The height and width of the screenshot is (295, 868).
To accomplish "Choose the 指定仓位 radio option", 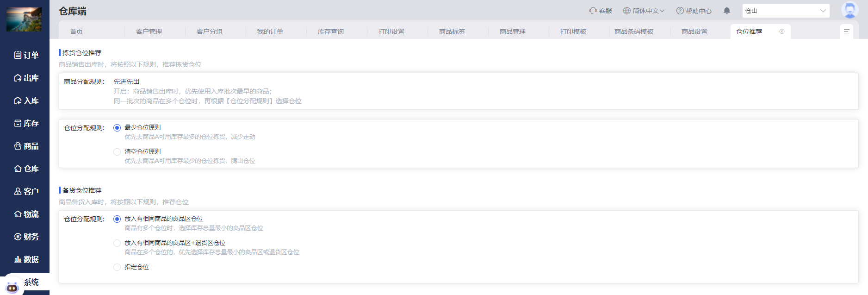I will pyautogui.click(x=117, y=267).
